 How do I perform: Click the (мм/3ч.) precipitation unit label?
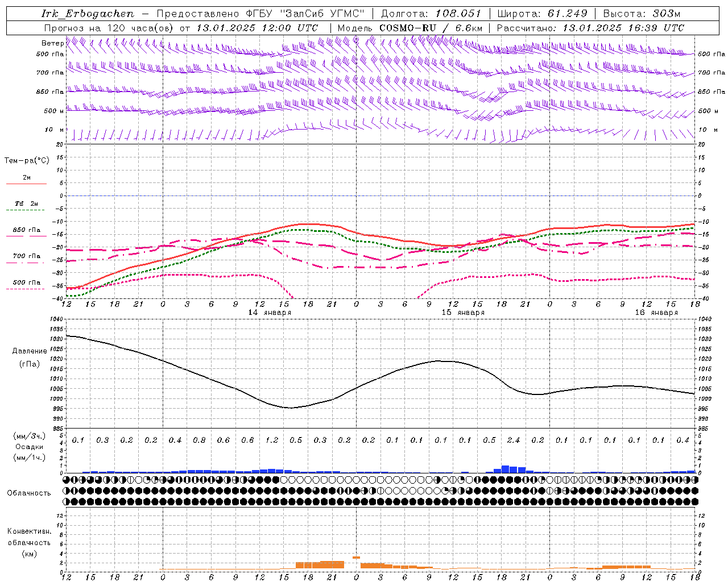tap(30, 436)
